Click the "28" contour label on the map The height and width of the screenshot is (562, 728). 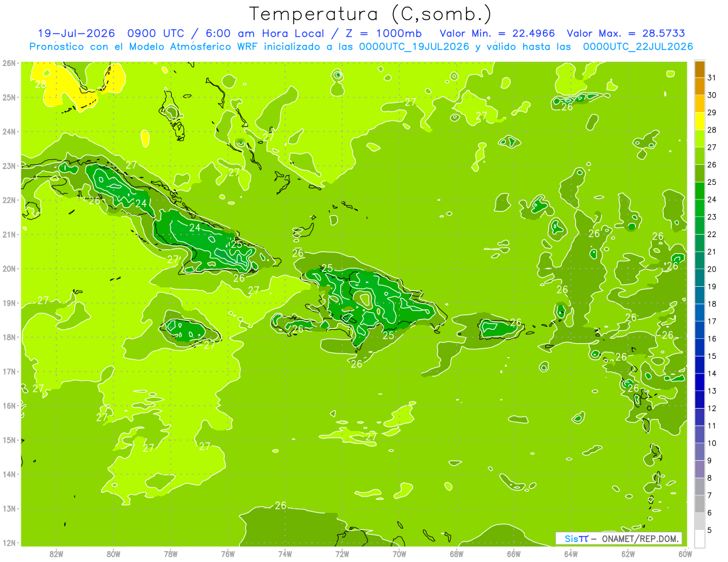41,85
